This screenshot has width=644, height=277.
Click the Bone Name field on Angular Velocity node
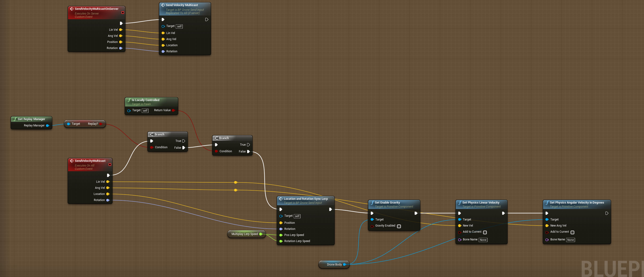pos(571,240)
